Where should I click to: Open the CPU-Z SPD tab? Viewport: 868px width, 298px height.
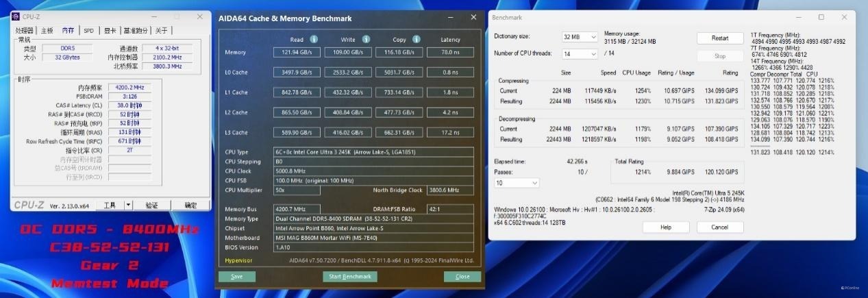pyautogui.click(x=89, y=30)
